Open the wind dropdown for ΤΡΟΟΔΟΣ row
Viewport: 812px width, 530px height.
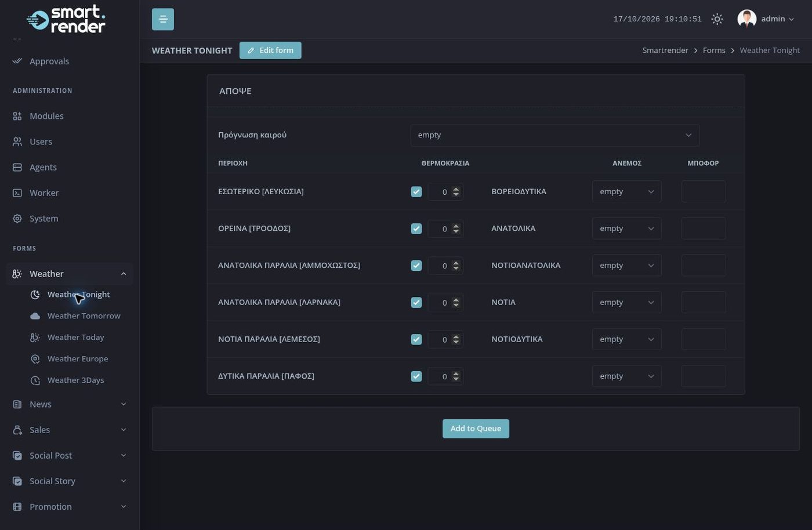(626, 228)
